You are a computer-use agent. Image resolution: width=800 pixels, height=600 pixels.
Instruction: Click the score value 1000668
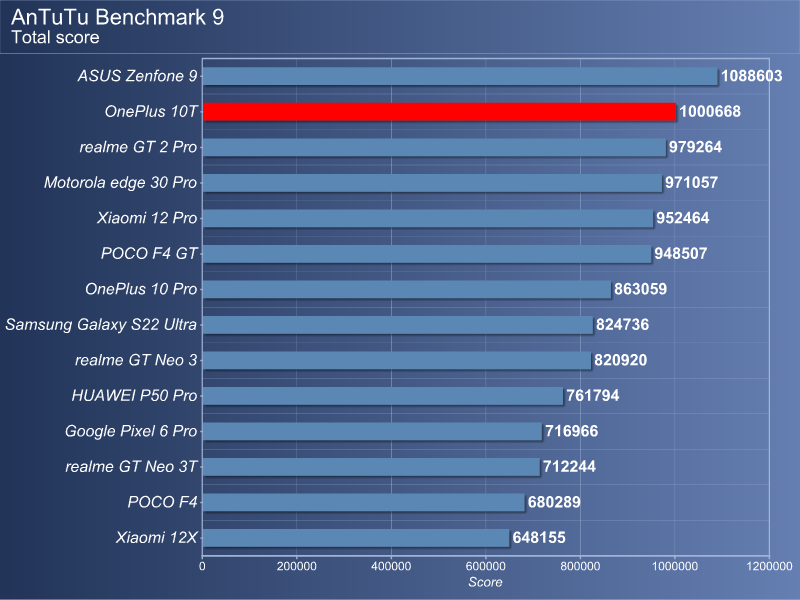(x=710, y=112)
